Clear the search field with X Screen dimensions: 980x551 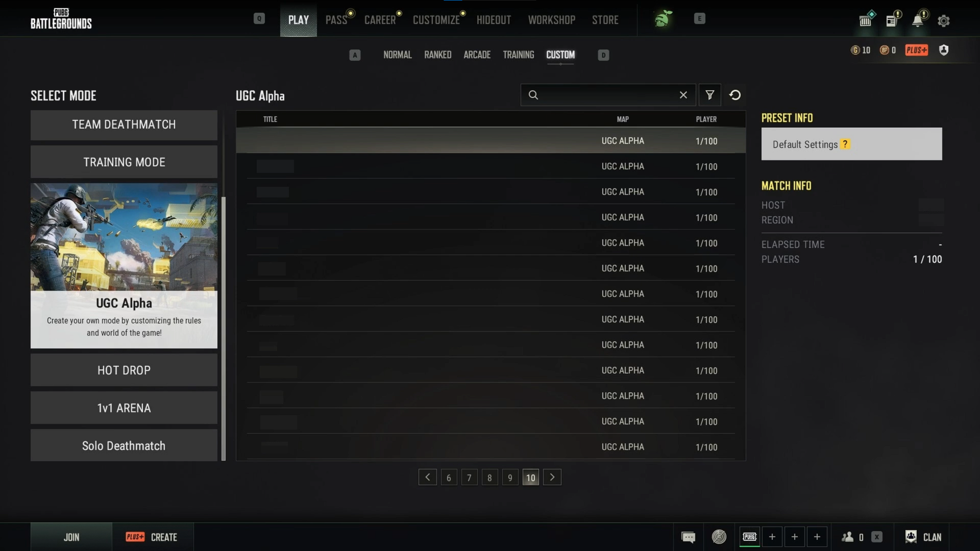(x=683, y=95)
